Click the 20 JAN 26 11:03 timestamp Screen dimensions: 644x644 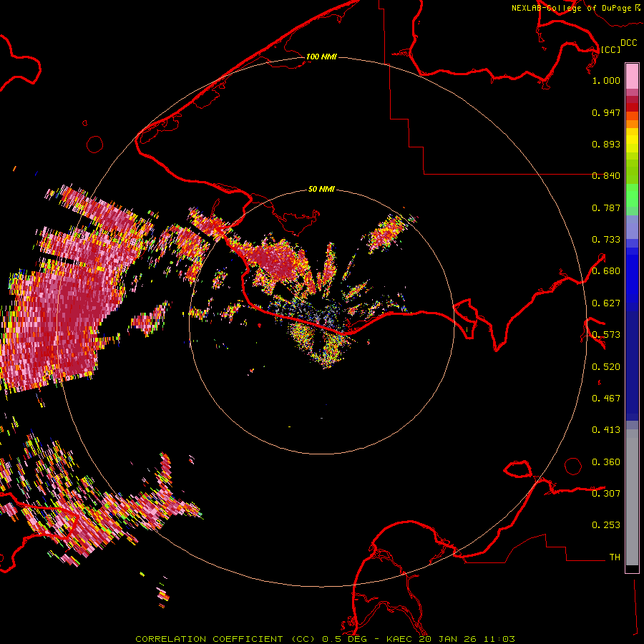click(467, 639)
